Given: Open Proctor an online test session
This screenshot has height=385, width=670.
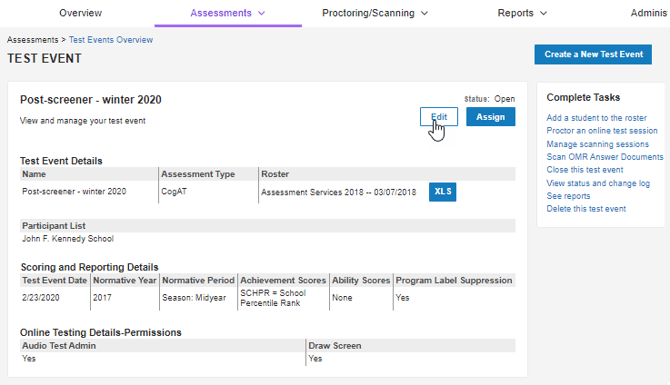Looking at the screenshot, I should point(602,130).
